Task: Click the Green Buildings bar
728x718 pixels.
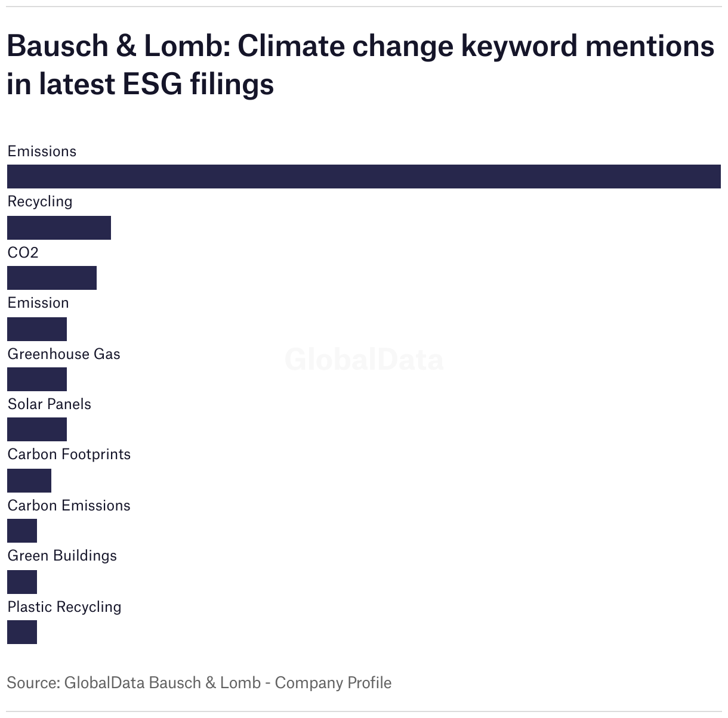Action: [x=22, y=582]
